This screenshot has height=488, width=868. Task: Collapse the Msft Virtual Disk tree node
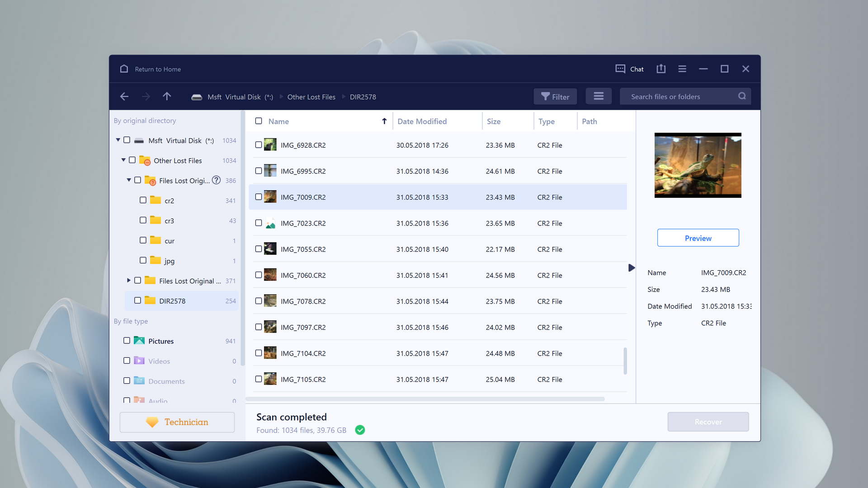[x=118, y=140]
